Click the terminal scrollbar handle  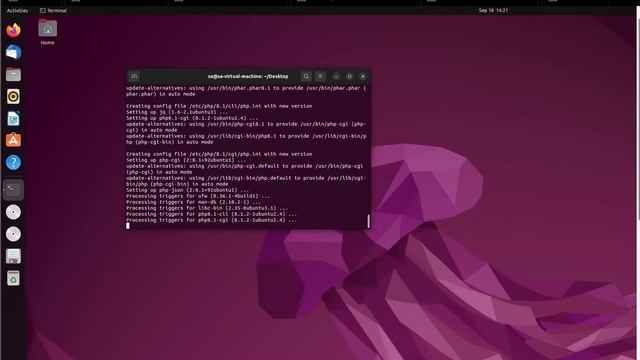tap(368, 221)
